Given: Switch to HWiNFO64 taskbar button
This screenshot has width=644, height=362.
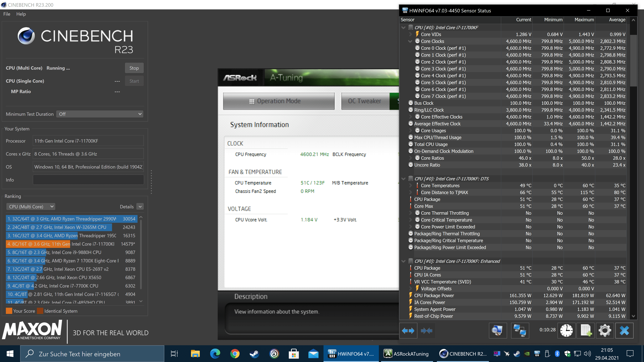Looking at the screenshot, I should tap(351, 354).
